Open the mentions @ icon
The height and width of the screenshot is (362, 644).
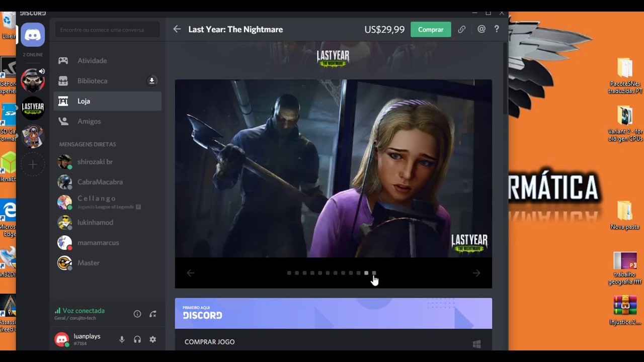(x=481, y=29)
